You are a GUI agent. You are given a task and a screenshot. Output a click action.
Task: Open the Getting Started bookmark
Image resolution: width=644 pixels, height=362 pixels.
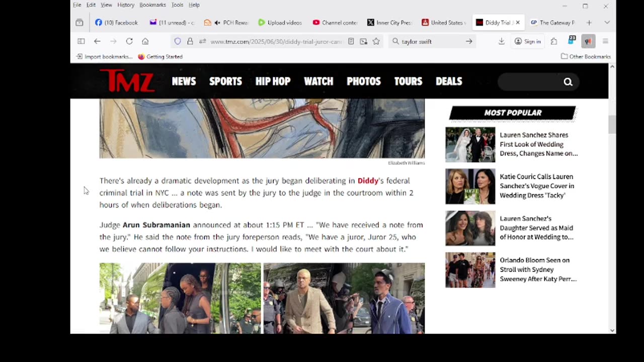160,57
